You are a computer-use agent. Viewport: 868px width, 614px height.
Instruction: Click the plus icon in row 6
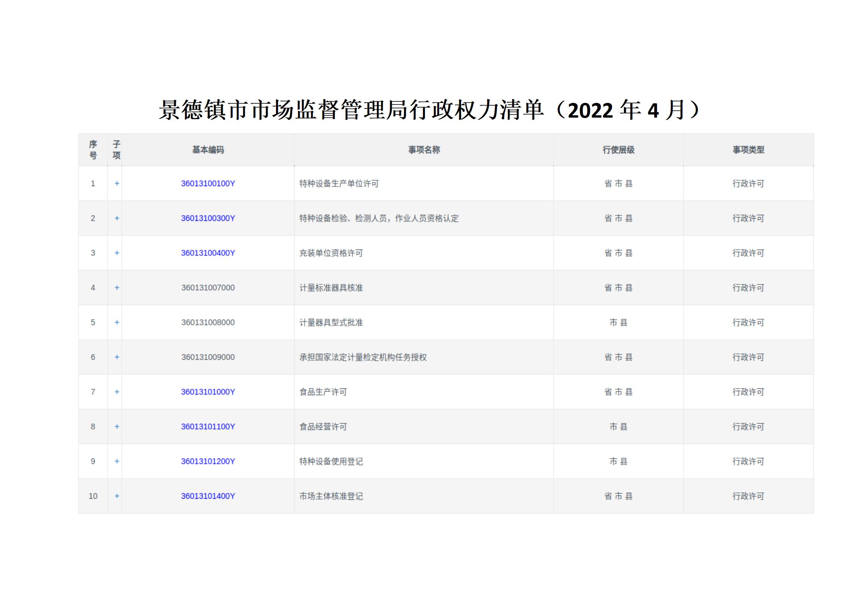(117, 357)
